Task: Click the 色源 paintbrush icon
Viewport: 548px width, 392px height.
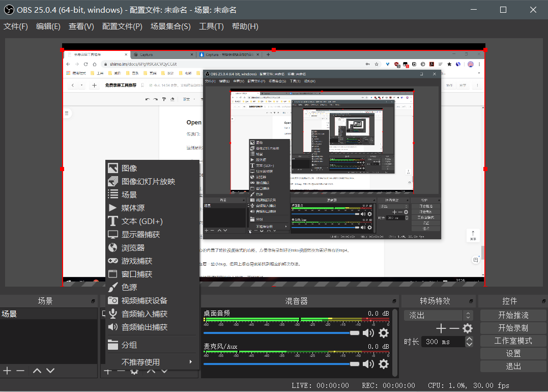Action: pos(112,287)
